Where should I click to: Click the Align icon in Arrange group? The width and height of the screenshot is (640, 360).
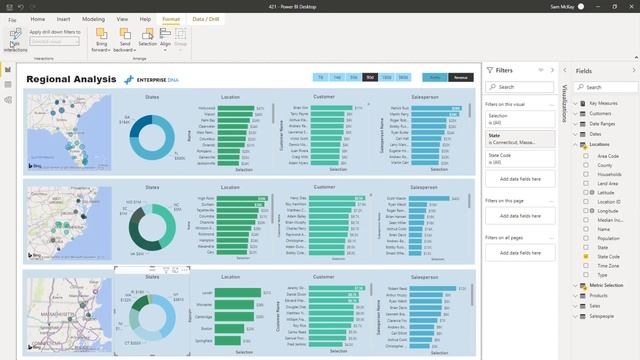click(x=165, y=33)
